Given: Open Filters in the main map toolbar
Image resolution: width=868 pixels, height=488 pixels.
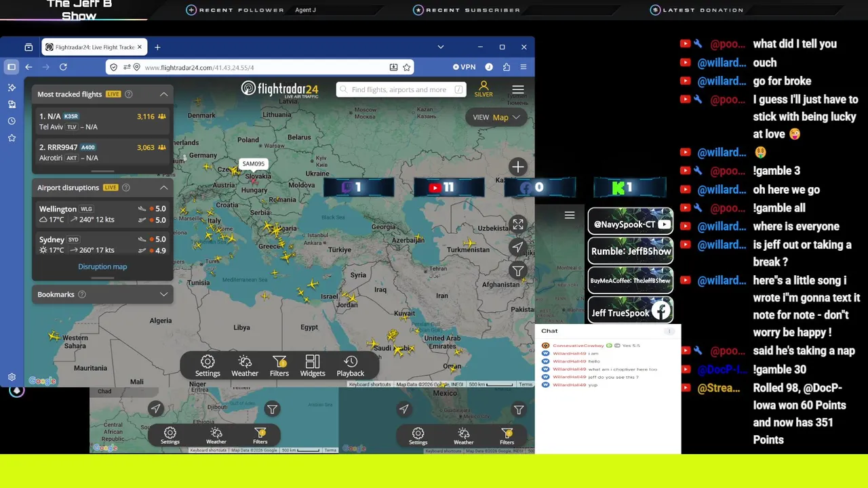Looking at the screenshot, I should [x=279, y=366].
